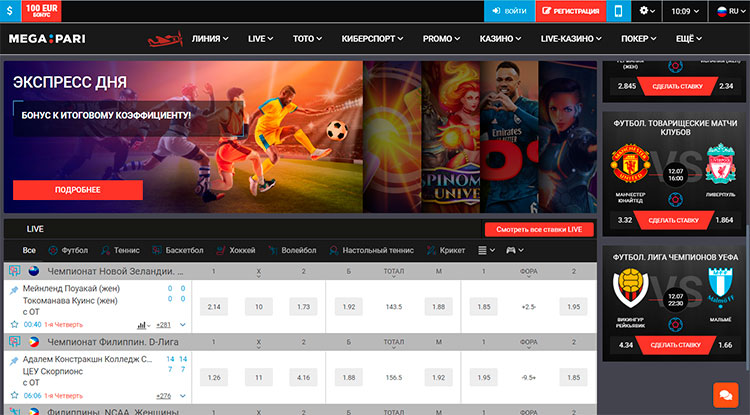The width and height of the screenshot is (750, 415).
Task: Open the LIVE top menu
Action: 260,39
